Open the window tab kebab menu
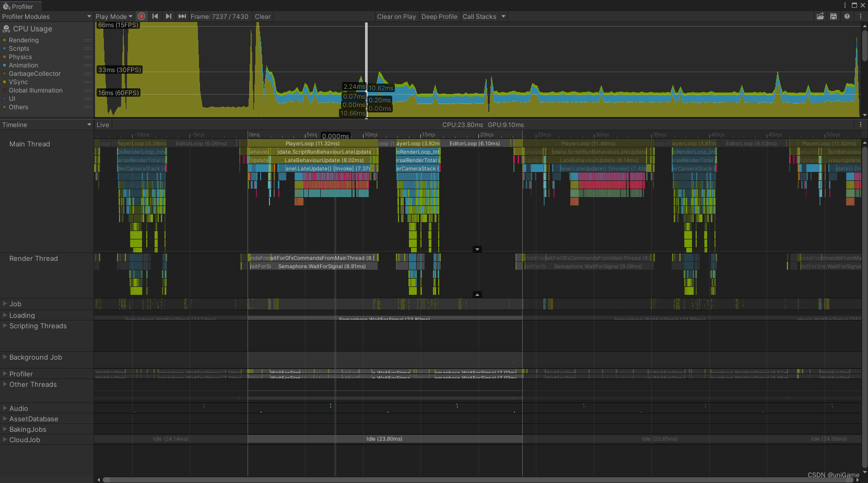 [844, 5]
